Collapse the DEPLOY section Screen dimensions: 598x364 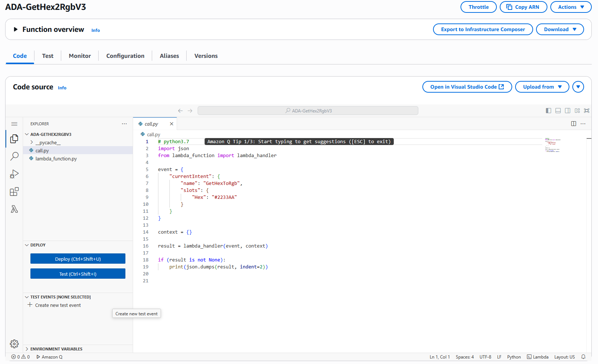[x=27, y=245]
